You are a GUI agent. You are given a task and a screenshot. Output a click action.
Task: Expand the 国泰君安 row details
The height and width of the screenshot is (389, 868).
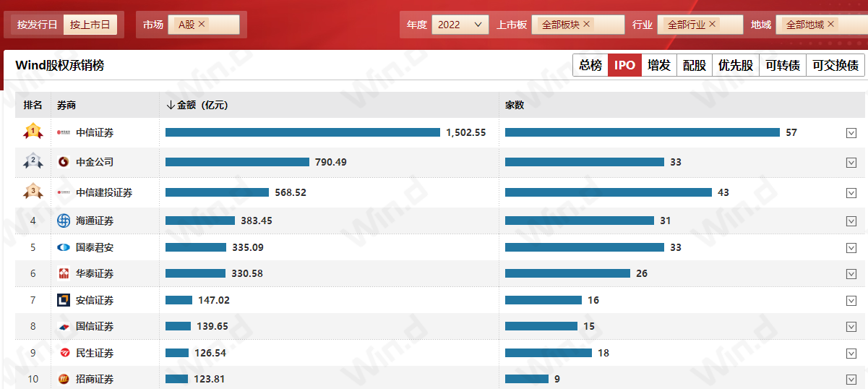pyautogui.click(x=851, y=248)
